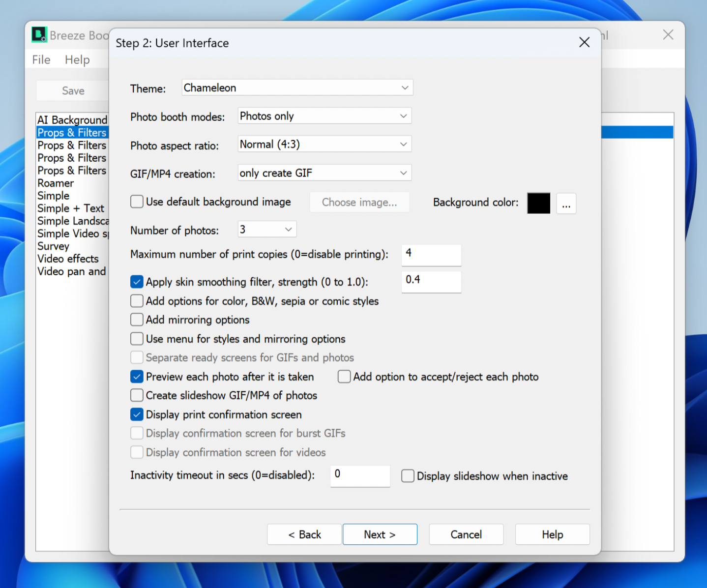Image resolution: width=707 pixels, height=588 pixels.
Task: Enable Add mirroring options checkbox
Action: 137,320
